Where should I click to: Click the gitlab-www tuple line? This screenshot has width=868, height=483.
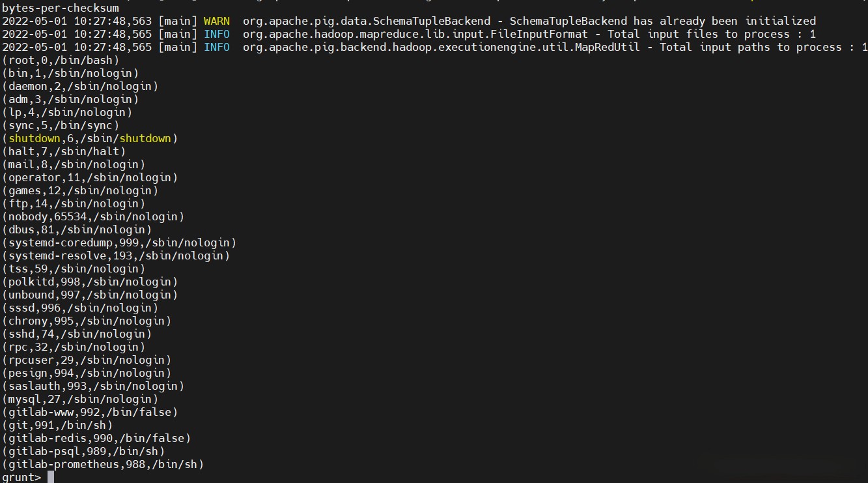pos(90,412)
